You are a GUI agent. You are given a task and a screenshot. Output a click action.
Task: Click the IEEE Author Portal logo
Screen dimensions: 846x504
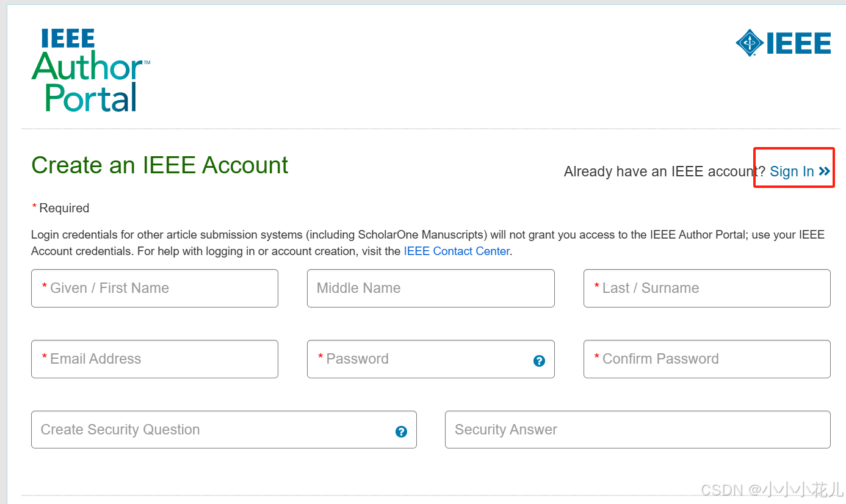pos(90,70)
